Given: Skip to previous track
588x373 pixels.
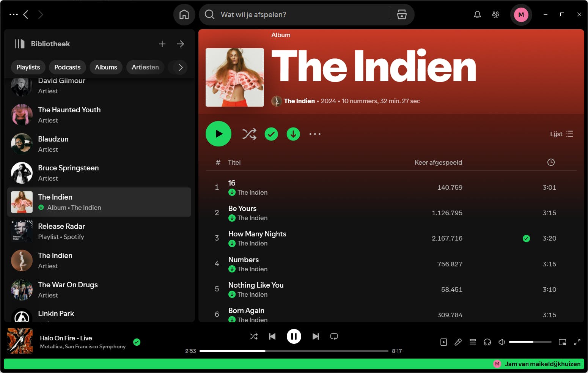Looking at the screenshot, I should (x=272, y=336).
